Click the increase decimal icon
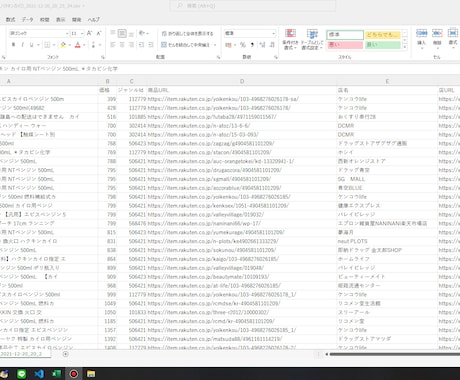460x380 pixels. [262, 45]
